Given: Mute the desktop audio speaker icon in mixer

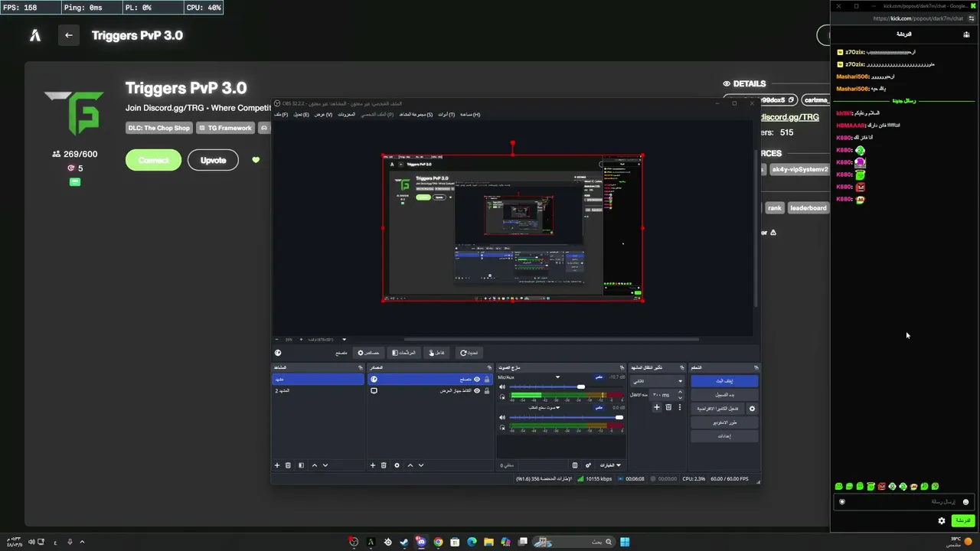Looking at the screenshot, I should pos(502,418).
